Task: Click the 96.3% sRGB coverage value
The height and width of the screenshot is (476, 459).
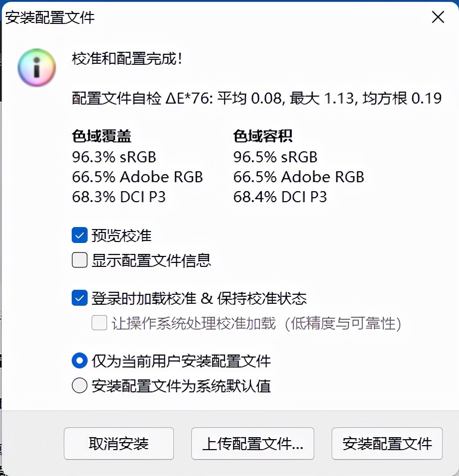Action: 114,157
